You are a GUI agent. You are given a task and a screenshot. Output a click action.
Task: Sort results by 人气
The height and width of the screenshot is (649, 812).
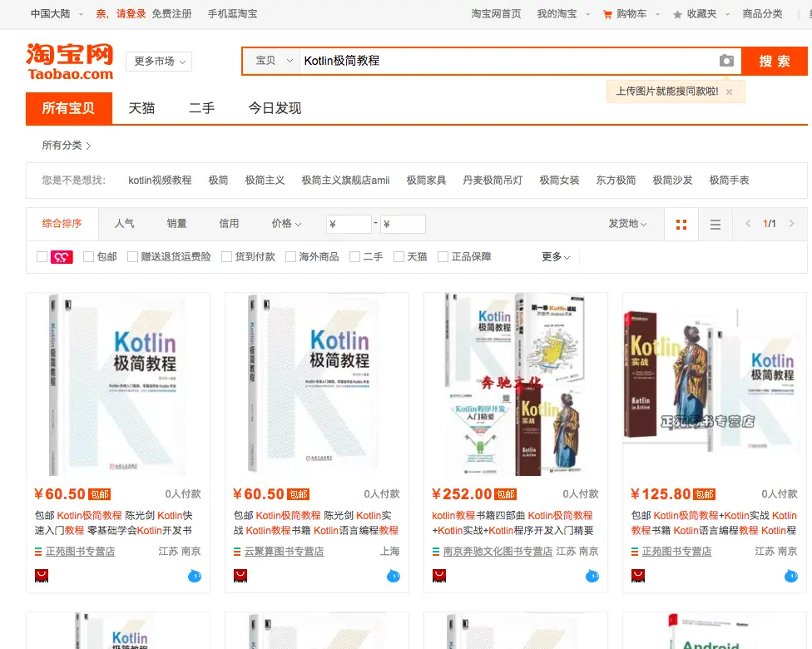tap(124, 223)
